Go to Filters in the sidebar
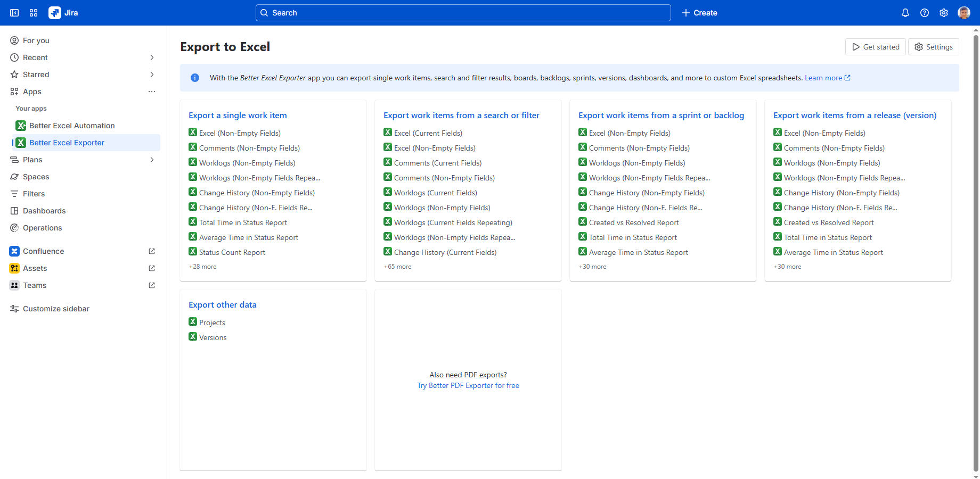 coord(34,194)
